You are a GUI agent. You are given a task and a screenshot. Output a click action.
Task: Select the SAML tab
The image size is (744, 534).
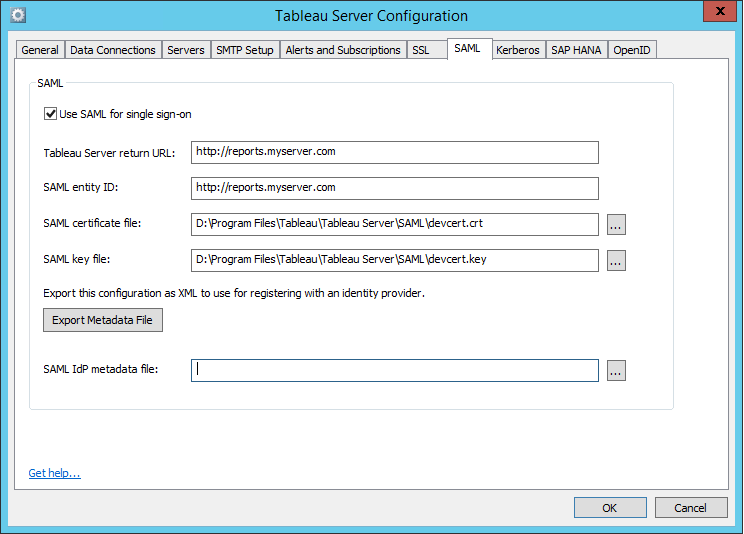coord(467,48)
